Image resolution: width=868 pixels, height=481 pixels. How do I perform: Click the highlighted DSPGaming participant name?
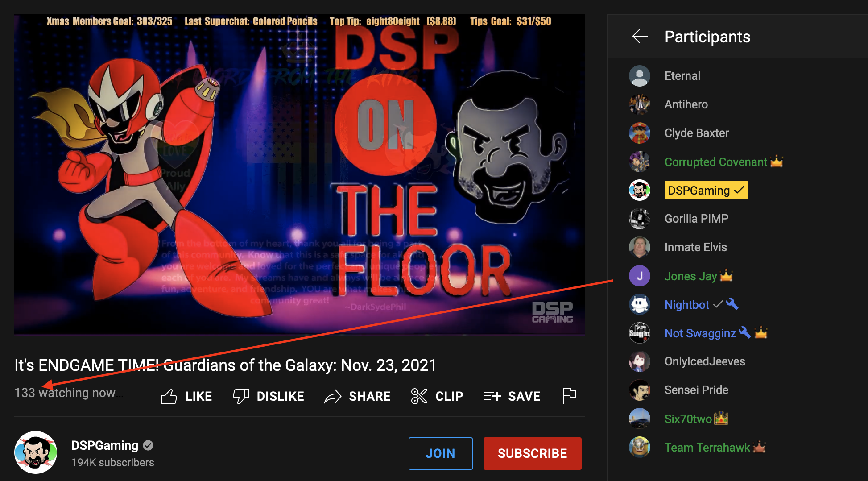(706, 190)
